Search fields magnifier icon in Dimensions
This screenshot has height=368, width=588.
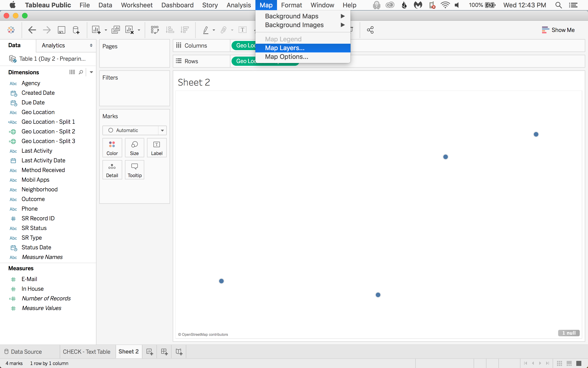pos(81,72)
